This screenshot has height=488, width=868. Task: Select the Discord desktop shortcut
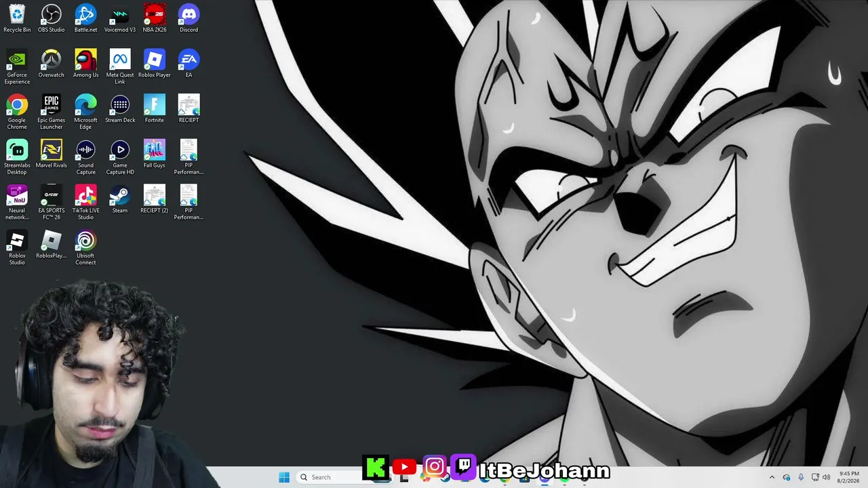point(189,18)
